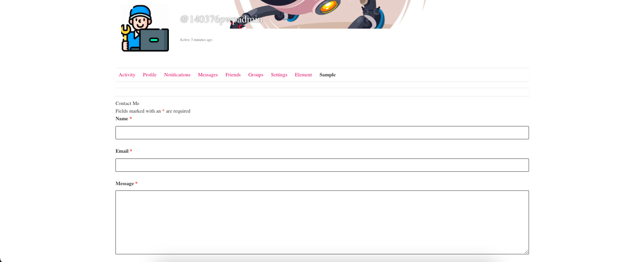Click the technician profile avatar image
Screen dimensions: 644x262
(145, 28)
